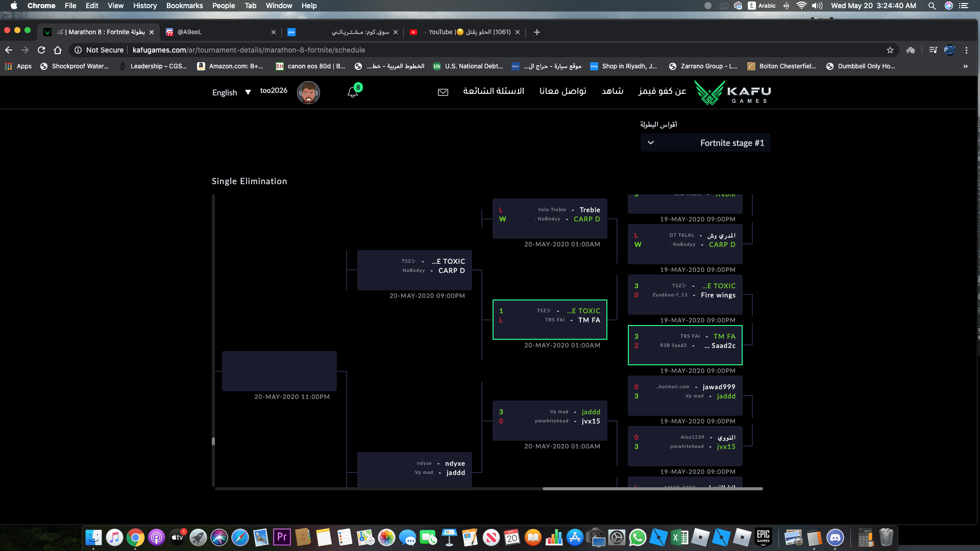
Task: Open the English language selector
Action: point(232,92)
